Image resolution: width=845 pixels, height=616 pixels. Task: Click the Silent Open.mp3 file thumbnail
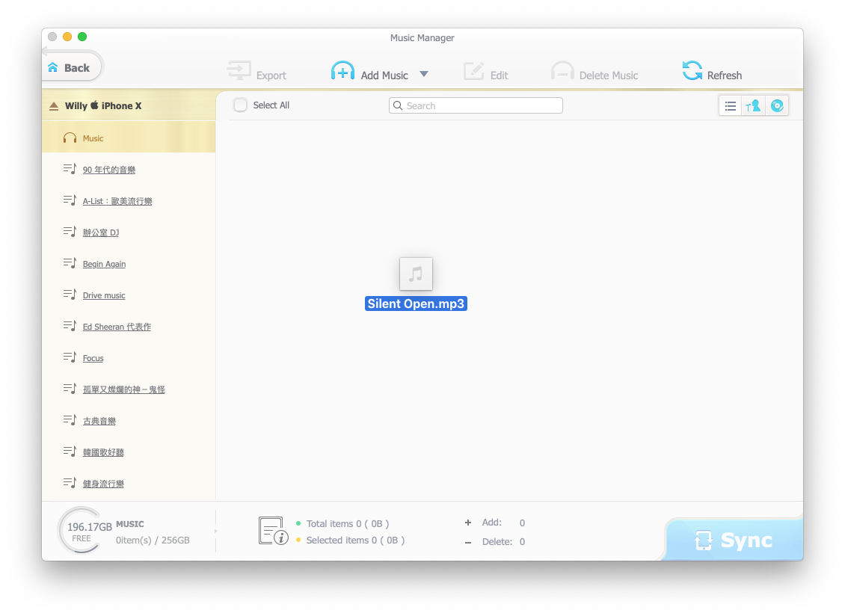(x=416, y=274)
